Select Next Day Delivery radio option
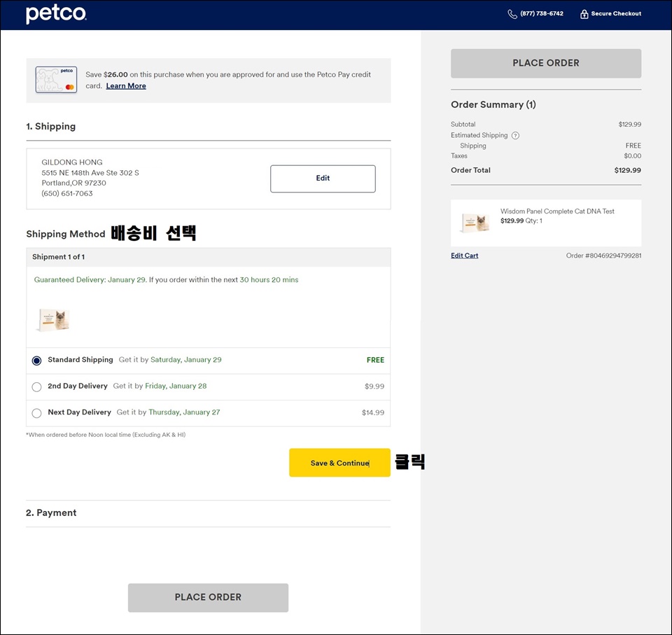The height and width of the screenshot is (635, 672). click(37, 413)
